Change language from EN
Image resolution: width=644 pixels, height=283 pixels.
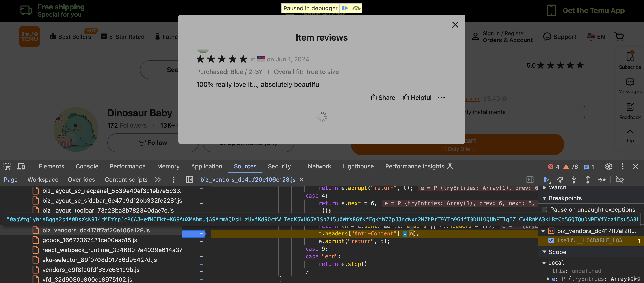[596, 37]
